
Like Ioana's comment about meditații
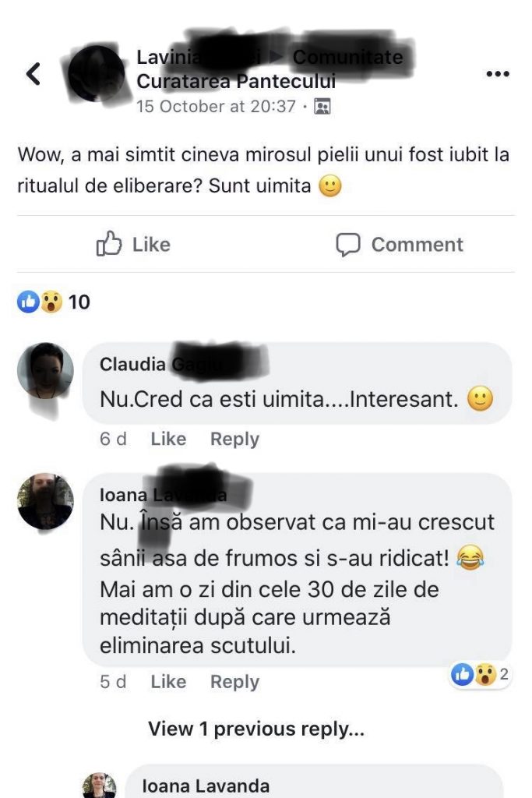click(168, 681)
